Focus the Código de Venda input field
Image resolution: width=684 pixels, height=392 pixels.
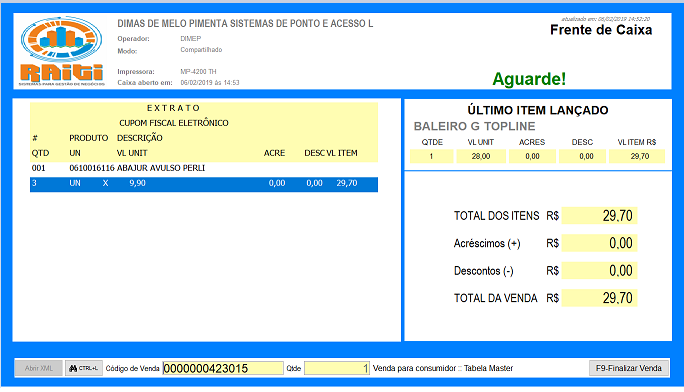coord(223,368)
